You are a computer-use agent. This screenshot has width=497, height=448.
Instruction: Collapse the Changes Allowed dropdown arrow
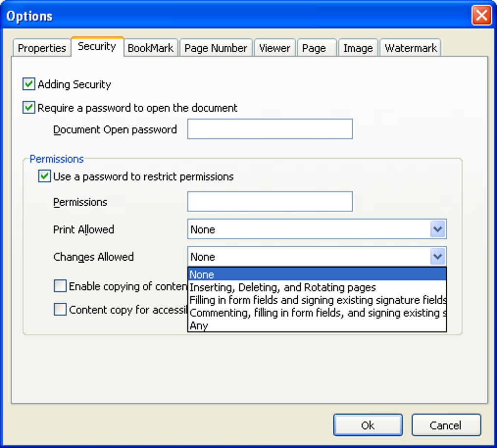tap(438, 256)
